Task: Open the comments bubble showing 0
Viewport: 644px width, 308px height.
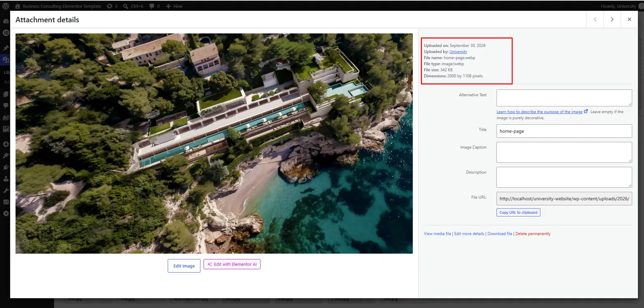Action: tap(154, 6)
